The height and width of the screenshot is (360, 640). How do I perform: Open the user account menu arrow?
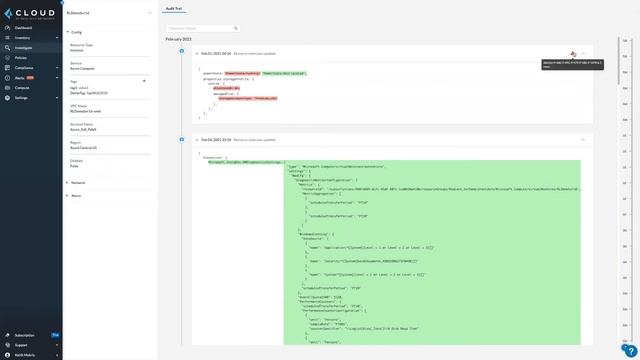tap(57, 355)
